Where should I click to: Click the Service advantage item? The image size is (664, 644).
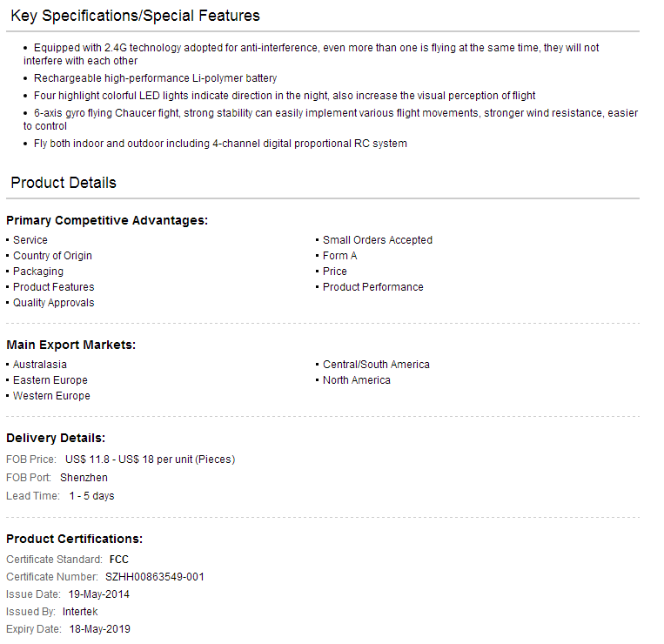coord(30,239)
